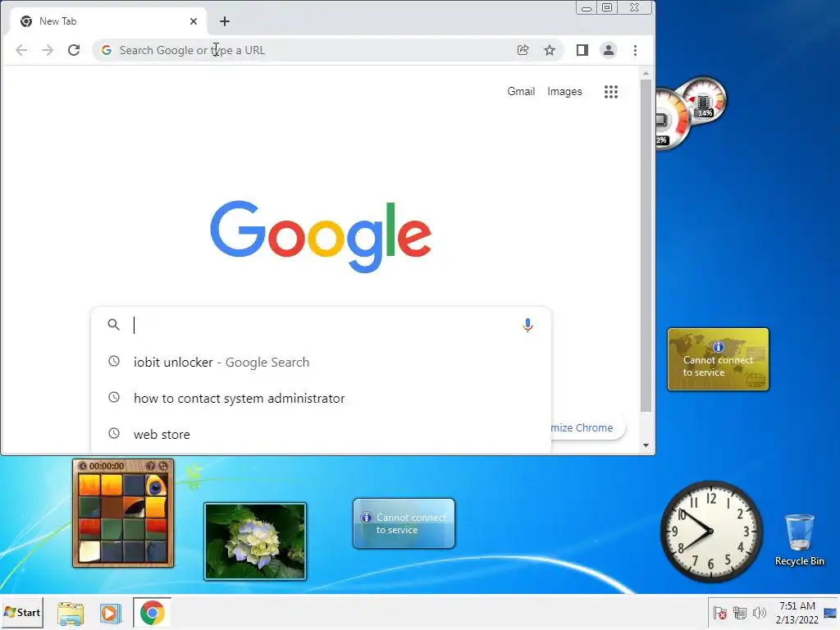Open Chrome's three-dot menu

point(636,50)
